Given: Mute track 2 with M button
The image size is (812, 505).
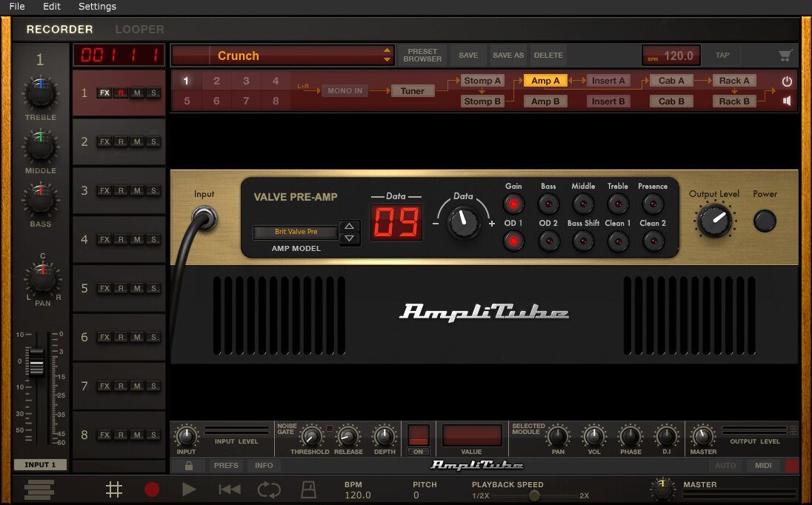Looking at the screenshot, I should [137, 141].
